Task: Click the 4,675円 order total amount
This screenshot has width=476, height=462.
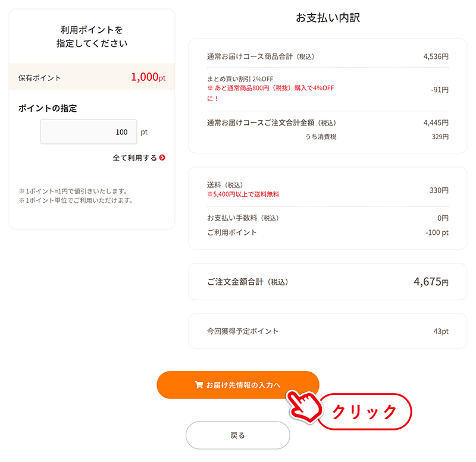Action: click(x=431, y=282)
